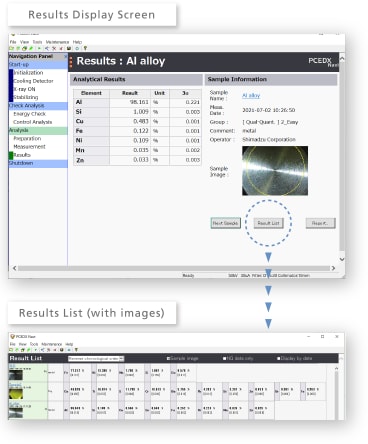Image resolution: width=368 pixels, height=444 pixels.
Task: Select Stabilizing step
Action: pos(26,97)
